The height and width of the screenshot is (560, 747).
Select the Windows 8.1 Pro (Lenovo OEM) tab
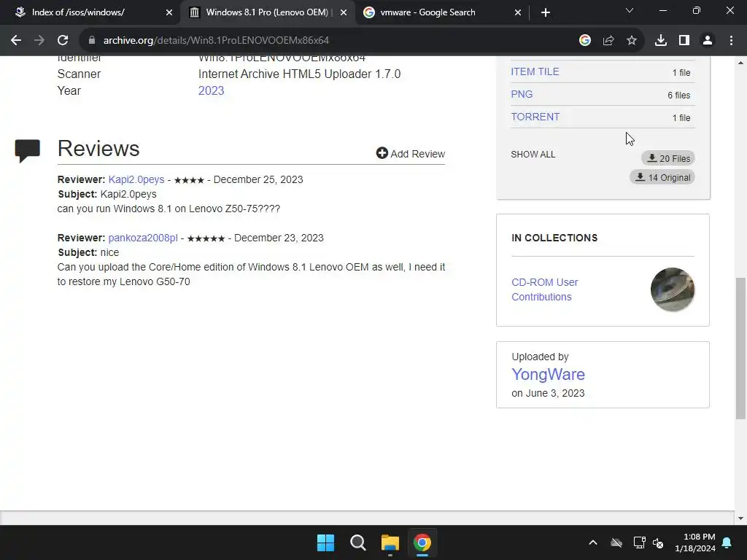pyautogui.click(x=268, y=12)
